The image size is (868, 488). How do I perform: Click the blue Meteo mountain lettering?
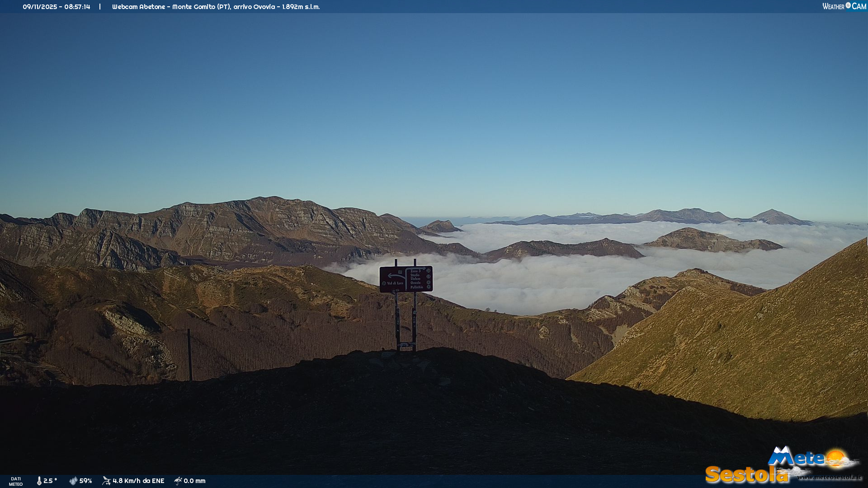pos(796,457)
